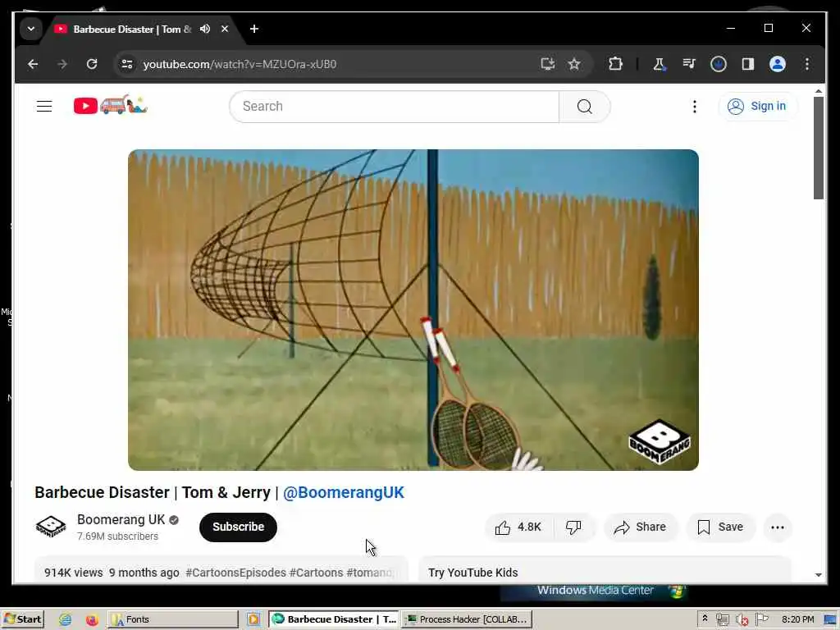Minimize the Chrome window
Image resolution: width=840 pixels, height=630 pixels.
731,28
